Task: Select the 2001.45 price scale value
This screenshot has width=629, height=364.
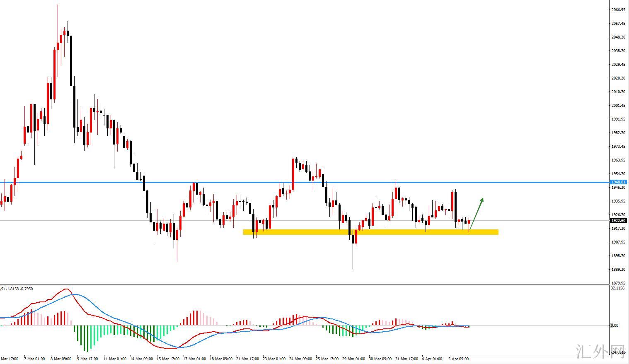Action: (x=618, y=106)
